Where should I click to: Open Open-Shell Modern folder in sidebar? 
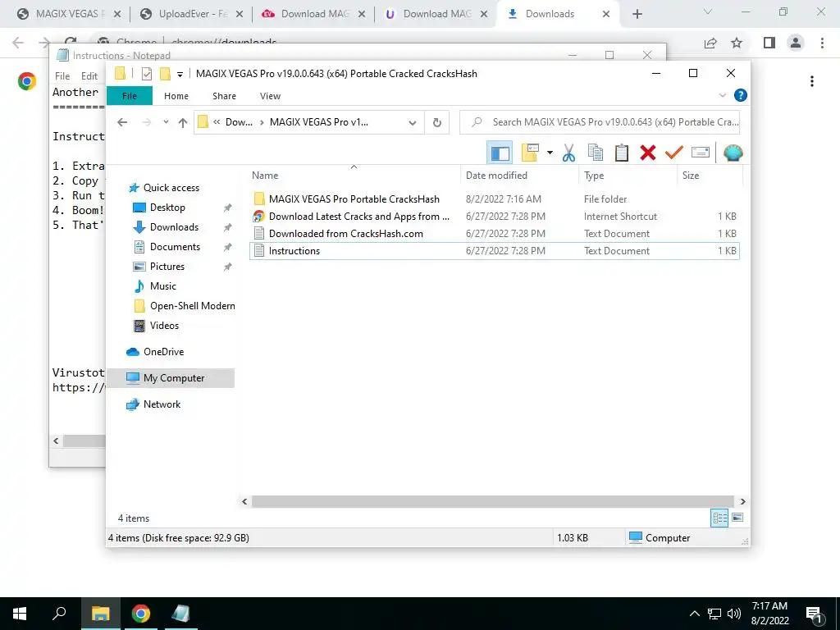(192, 306)
